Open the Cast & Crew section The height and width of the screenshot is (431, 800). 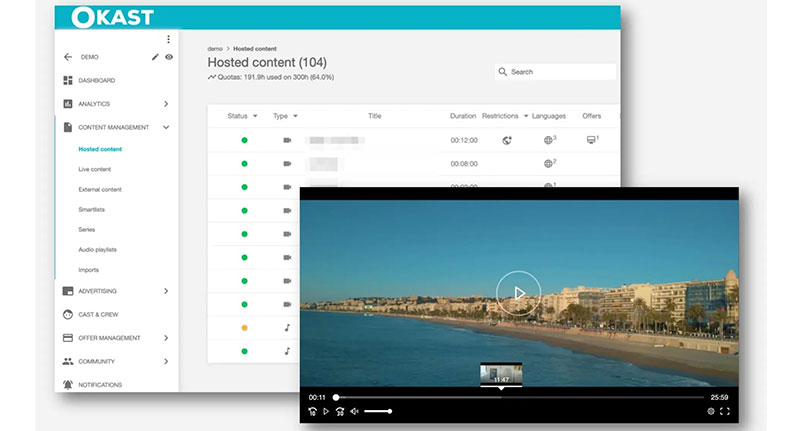click(x=98, y=315)
